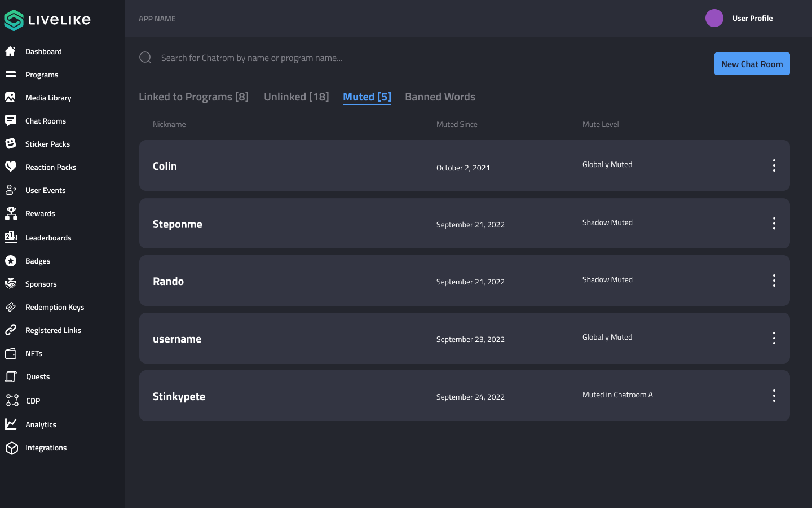Click the Nickname column header

(169, 124)
